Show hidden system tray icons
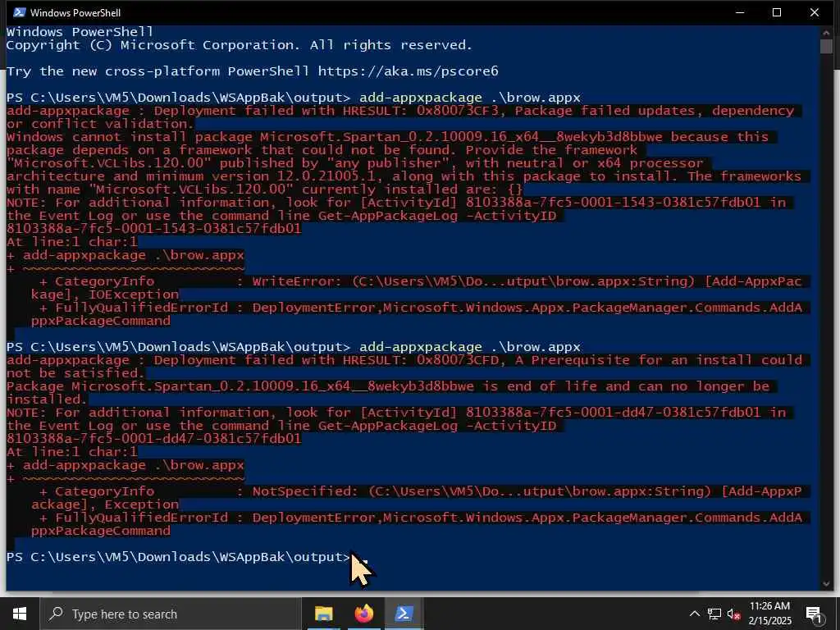The width and height of the screenshot is (840, 630). click(x=694, y=614)
